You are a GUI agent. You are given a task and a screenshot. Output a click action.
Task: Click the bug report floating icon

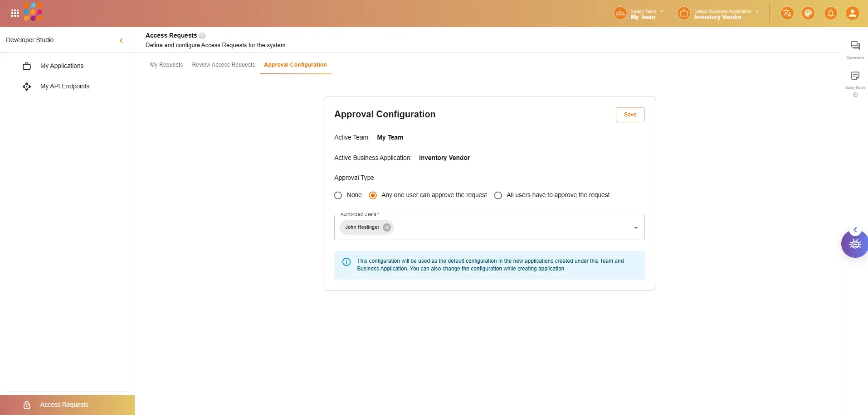click(x=855, y=244)
